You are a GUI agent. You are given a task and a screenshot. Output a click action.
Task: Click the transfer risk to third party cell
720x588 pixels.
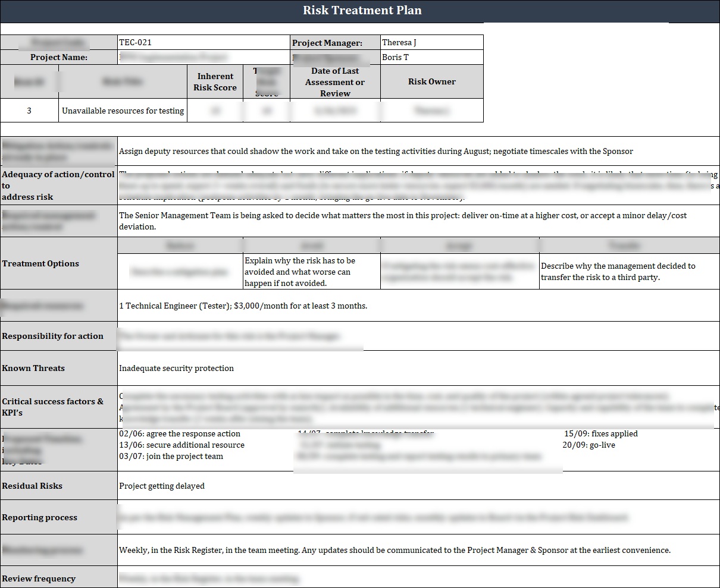(630, 272)
